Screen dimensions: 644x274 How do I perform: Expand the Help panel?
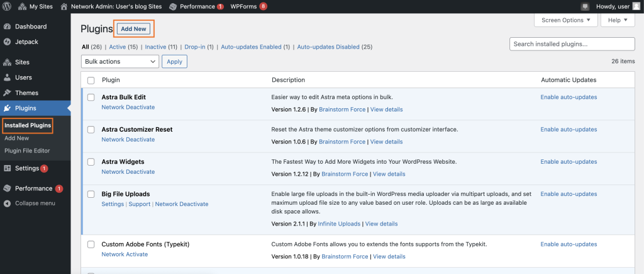pyautogui.click(x=618, y=20)
